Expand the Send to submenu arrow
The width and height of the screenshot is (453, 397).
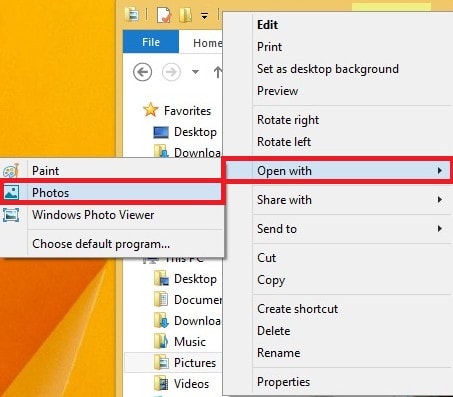(440, 229)
